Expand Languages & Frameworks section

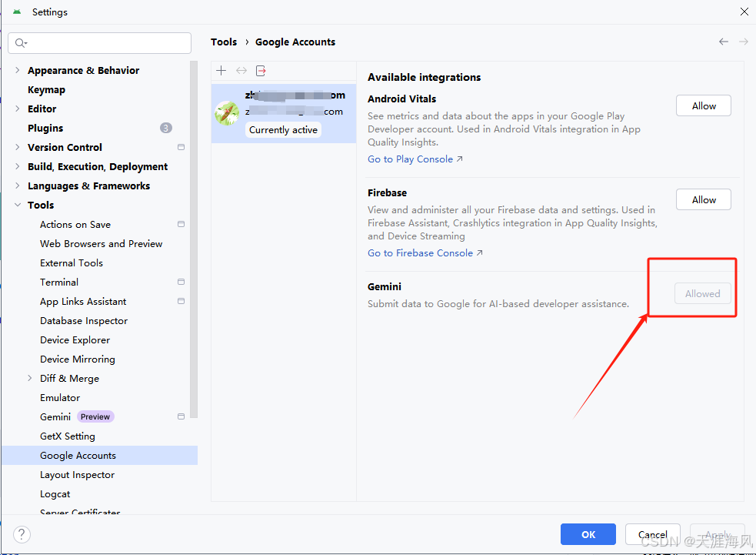click(x=18, y=186)
